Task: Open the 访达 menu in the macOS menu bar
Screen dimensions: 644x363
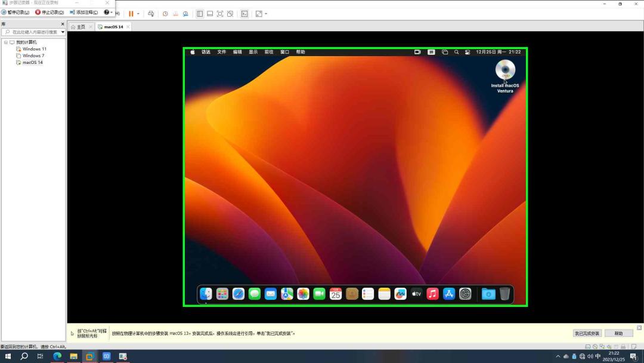Action: tap(206, 52)
